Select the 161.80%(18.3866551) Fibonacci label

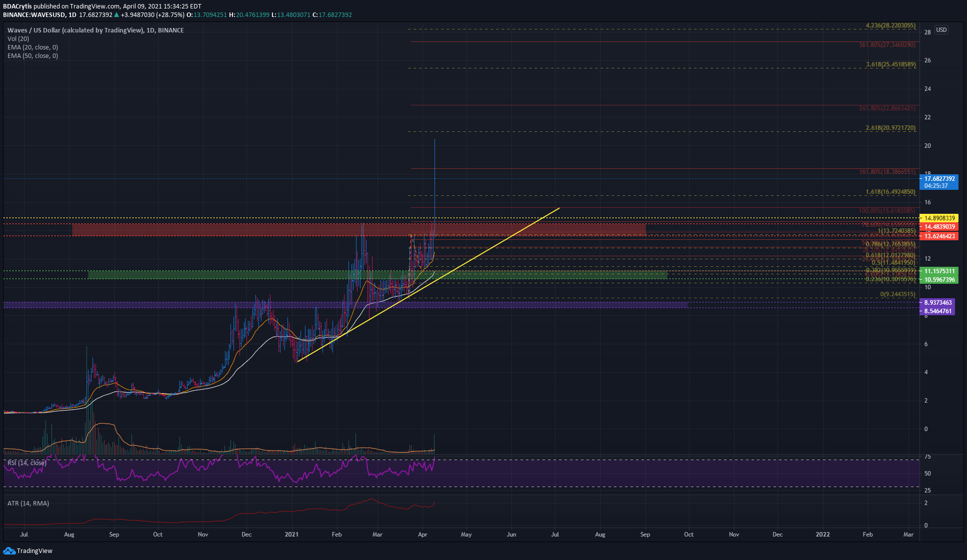tap(887, 172)
